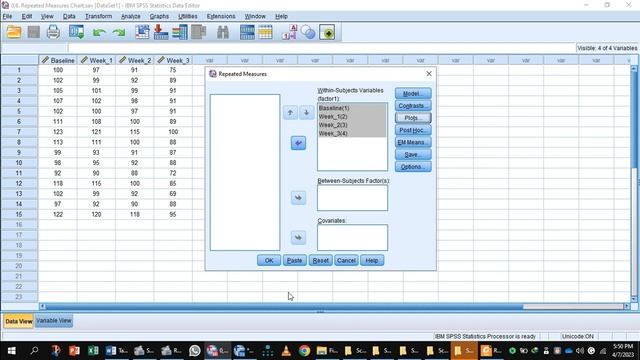Open the Variables info icon

point(180,32)
